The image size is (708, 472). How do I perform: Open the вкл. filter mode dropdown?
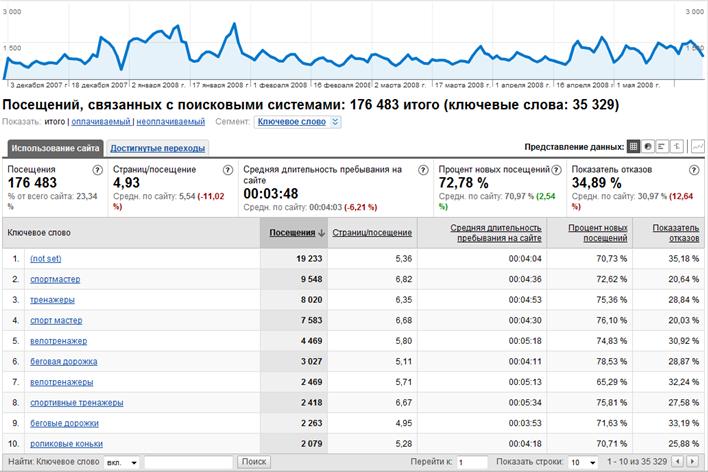click(x=121, y=462)
